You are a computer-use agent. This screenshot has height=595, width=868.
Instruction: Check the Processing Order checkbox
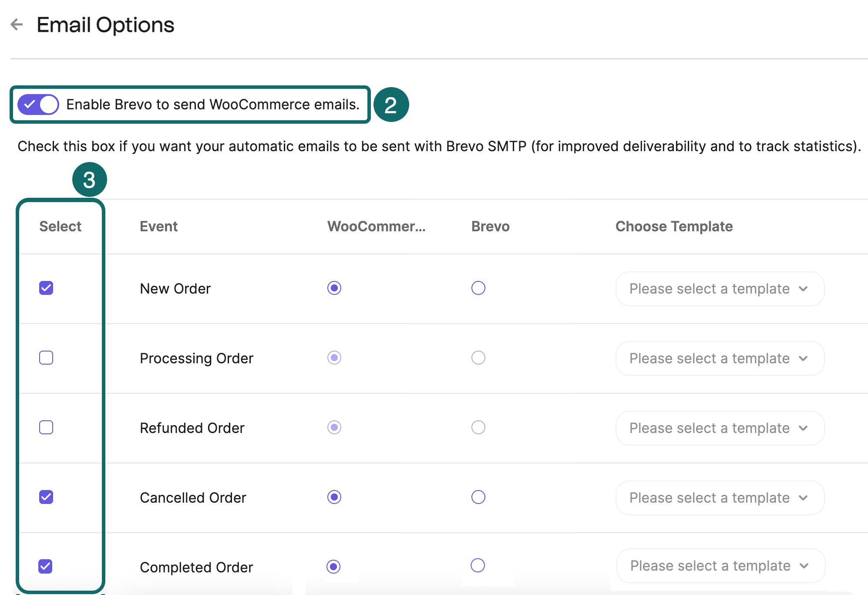(x=46, y=358)
